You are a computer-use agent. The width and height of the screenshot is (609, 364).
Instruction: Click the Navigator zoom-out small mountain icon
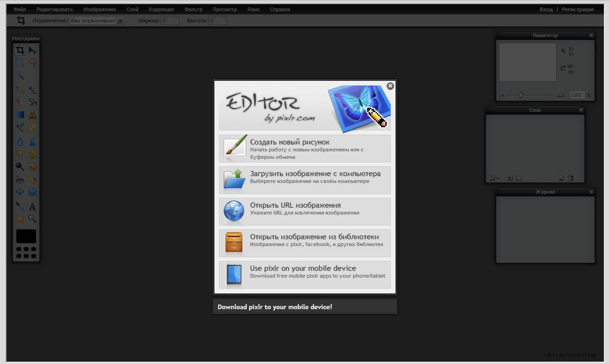pos(502,95)
